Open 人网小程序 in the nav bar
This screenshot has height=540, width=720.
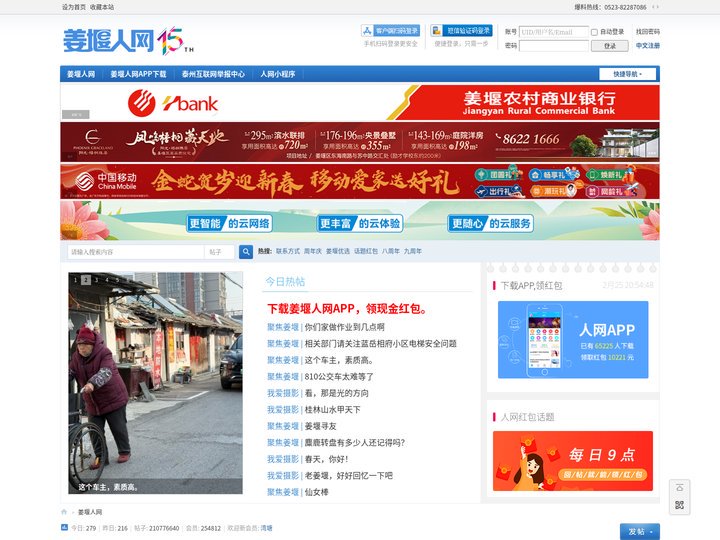point(278,74)
